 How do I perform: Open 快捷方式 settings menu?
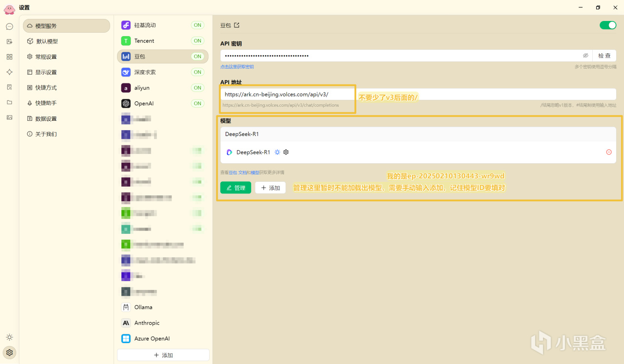(66, 88)
